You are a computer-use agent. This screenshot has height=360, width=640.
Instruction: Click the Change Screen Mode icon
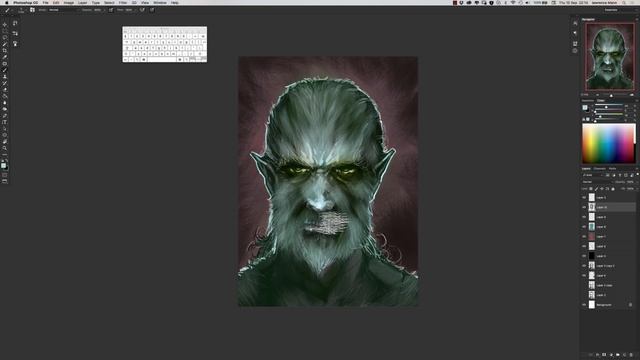click(5, 181)
